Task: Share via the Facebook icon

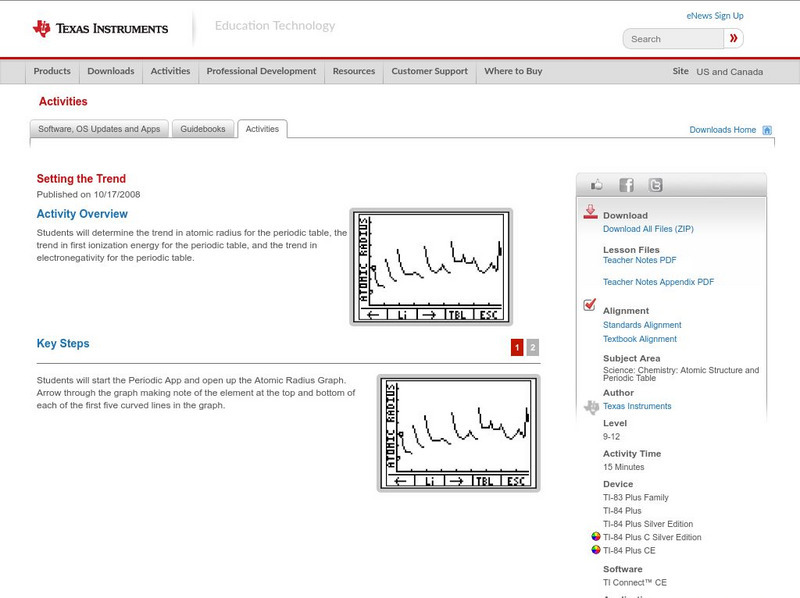Action: point(627,185)
